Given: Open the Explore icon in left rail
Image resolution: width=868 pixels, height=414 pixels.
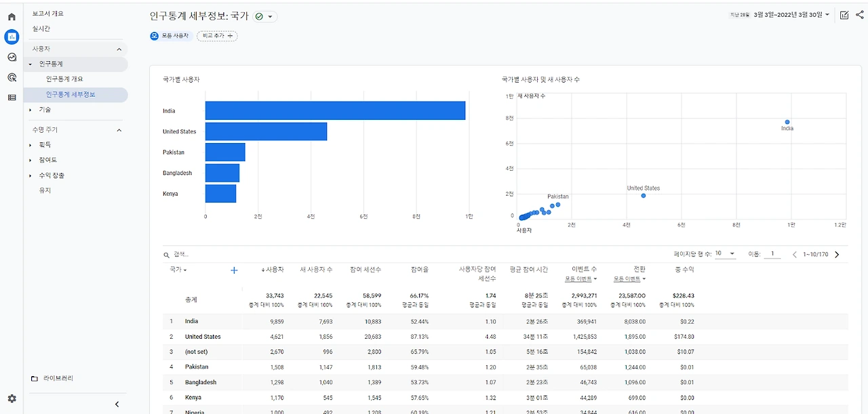Looking at the screenshot, I should coord(12,57).
